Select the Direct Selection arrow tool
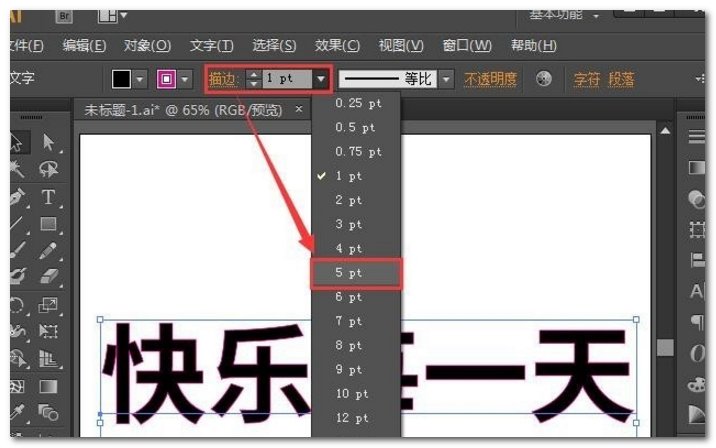 (x=48, y=143)
